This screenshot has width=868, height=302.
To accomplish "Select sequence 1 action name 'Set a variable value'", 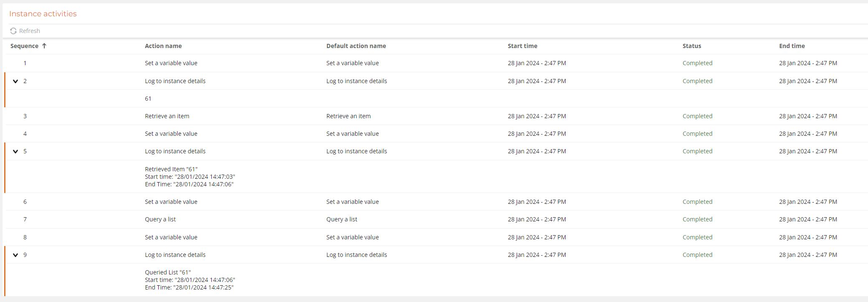I will (x=171, y=63).
